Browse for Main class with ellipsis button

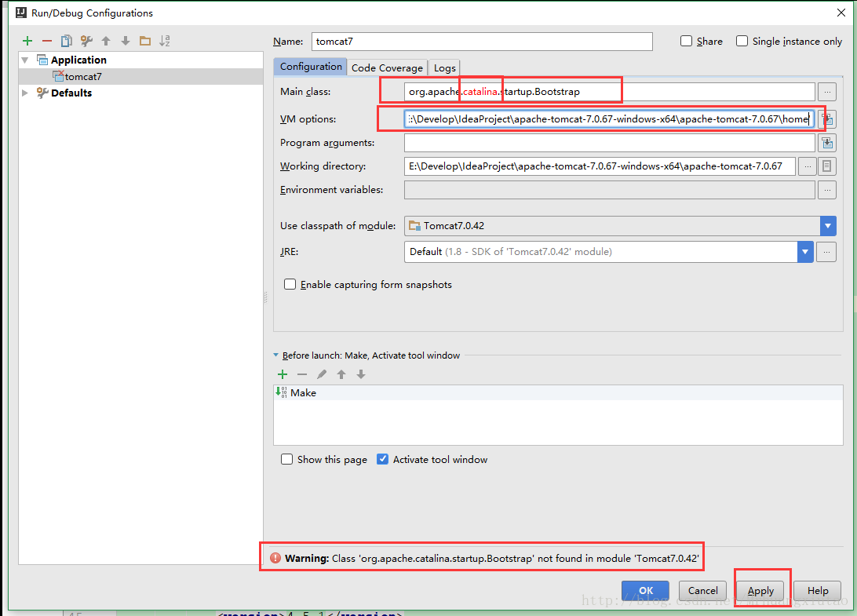827,92
